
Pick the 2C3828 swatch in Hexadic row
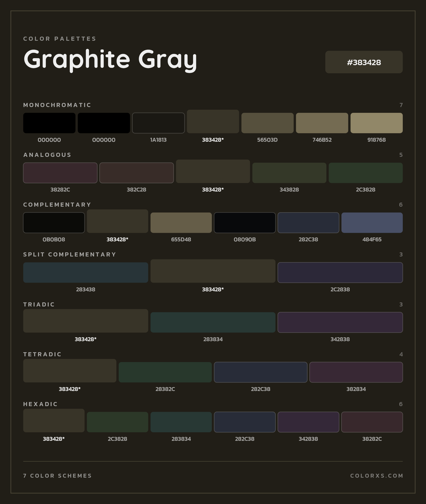click(117, 422)
